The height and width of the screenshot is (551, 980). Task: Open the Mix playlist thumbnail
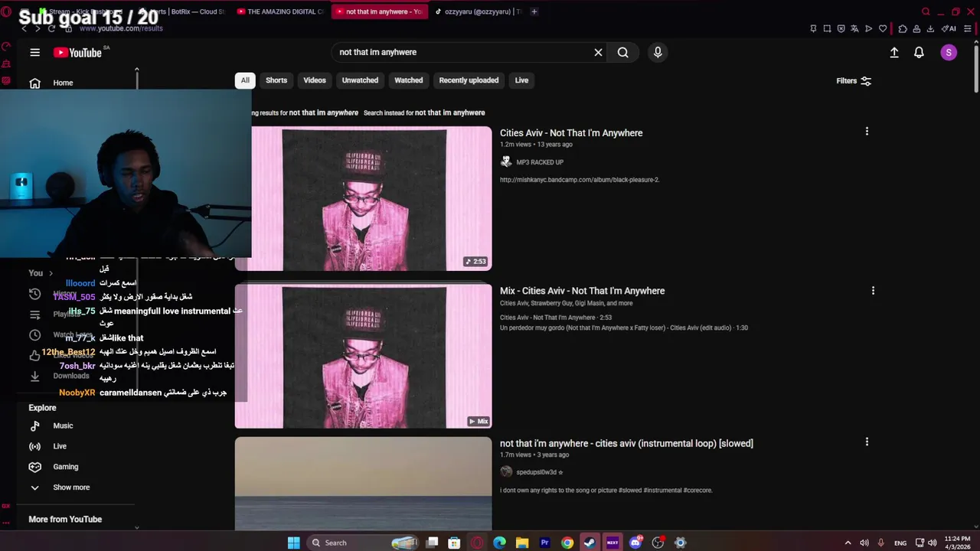point(363,357)
